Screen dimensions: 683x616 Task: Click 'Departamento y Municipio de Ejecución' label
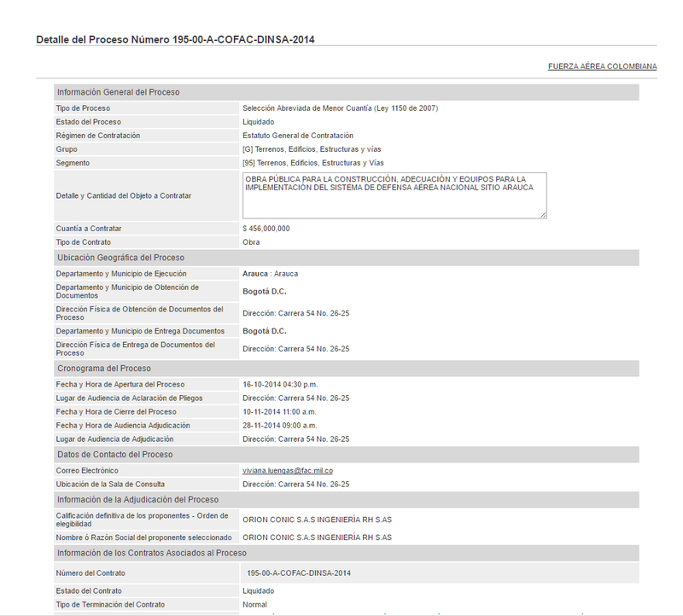point(121,274)
